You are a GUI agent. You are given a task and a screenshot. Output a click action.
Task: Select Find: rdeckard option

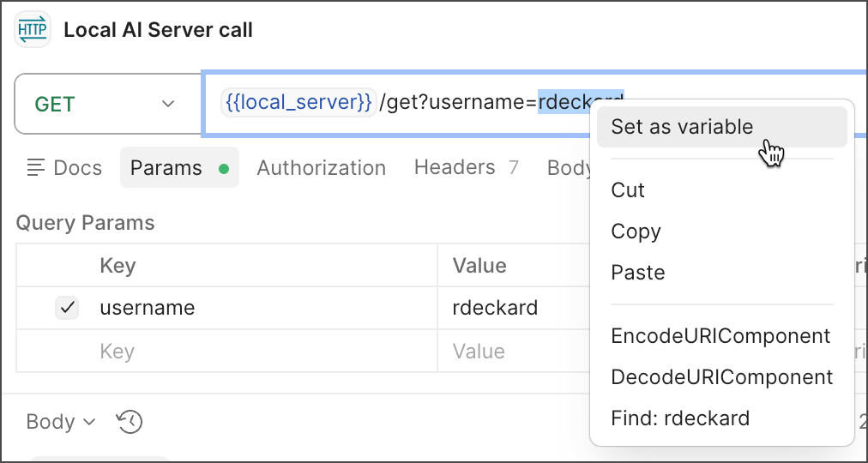[680, 418]
